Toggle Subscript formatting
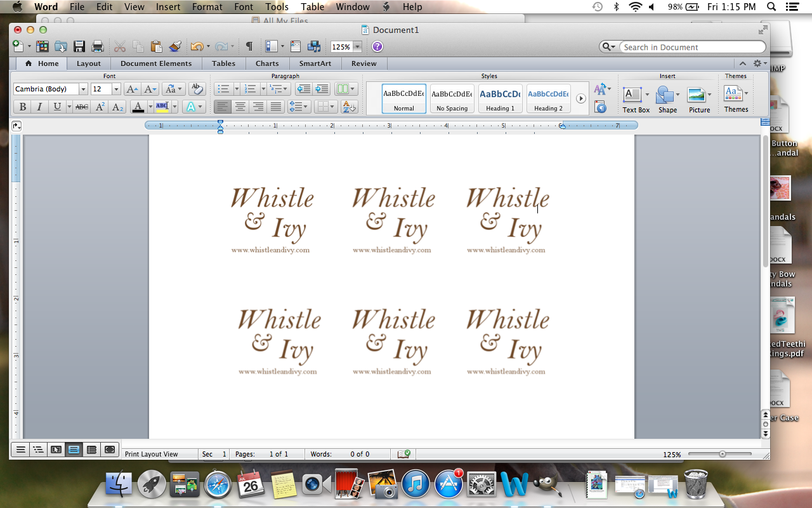The image size is (812, 508). (x=117, y=107)
